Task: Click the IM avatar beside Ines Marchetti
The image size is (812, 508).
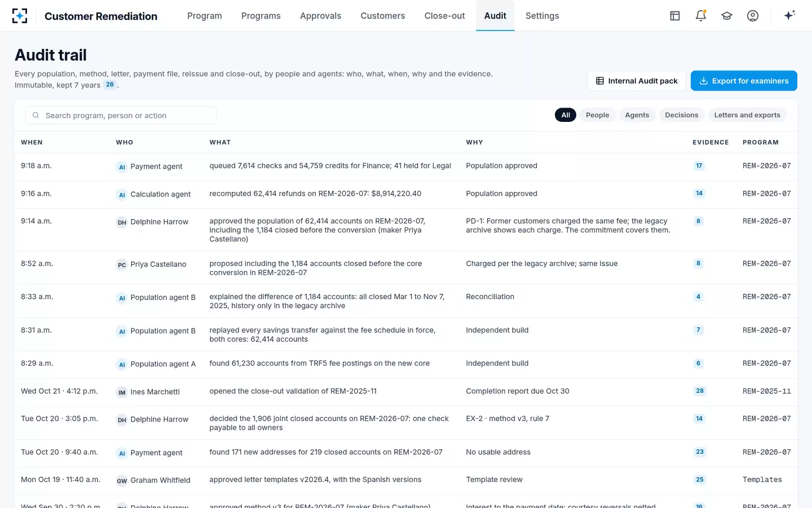Action: pos(122,392)
